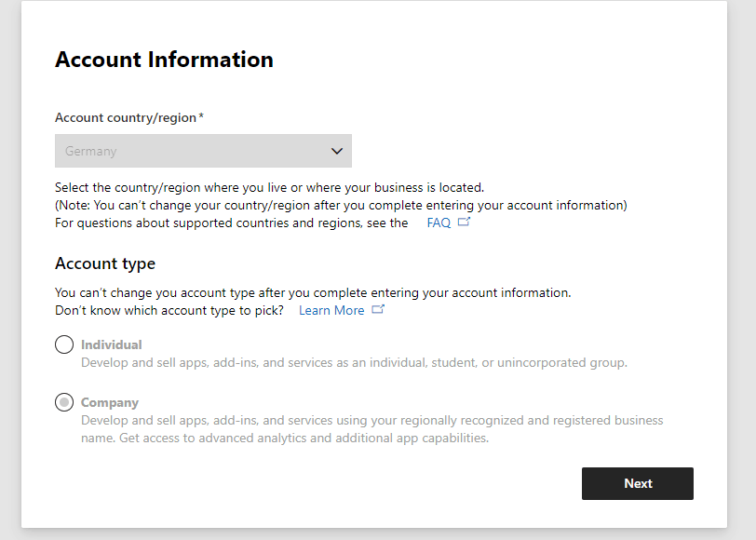Click the Individual account description text

354,363
